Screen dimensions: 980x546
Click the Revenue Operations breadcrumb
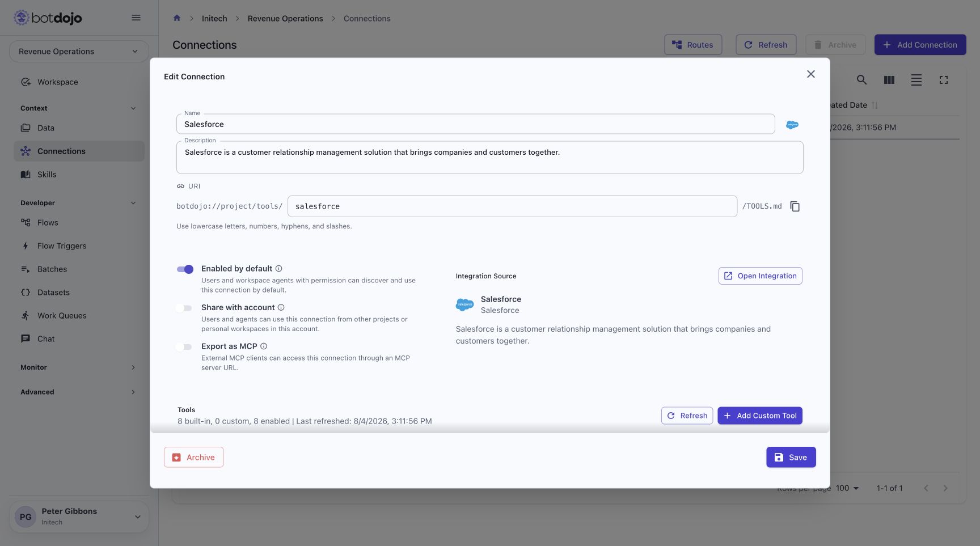point(285,18)
